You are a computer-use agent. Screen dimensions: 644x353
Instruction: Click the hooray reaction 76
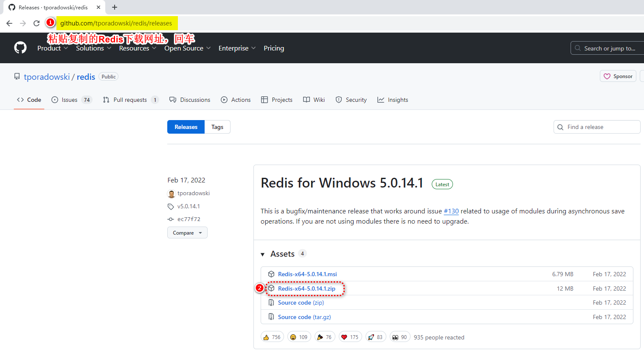pos(325,337)
